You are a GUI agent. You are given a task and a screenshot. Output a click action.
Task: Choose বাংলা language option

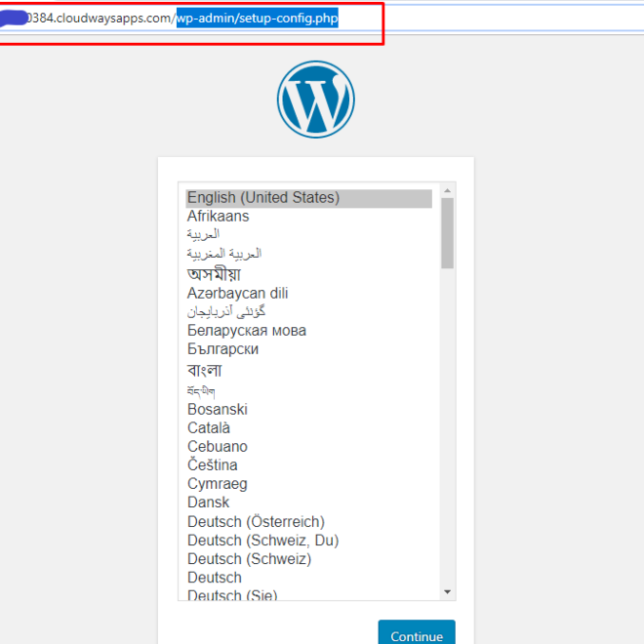(309, 370)
